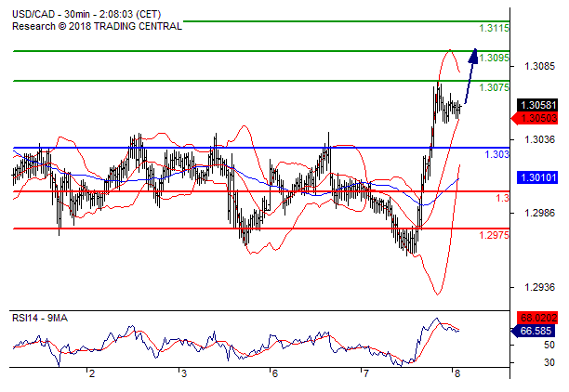Click the 1.3085 price axis value
Image resolution: width=569 pixels, height=392 pixels.
coord(539,66)
